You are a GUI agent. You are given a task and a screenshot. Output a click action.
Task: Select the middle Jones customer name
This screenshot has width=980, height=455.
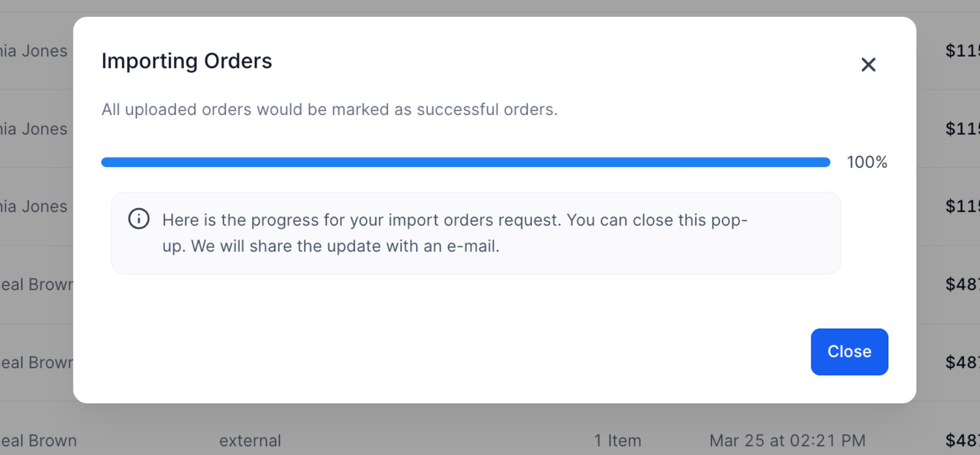click(x=34, y=129)
